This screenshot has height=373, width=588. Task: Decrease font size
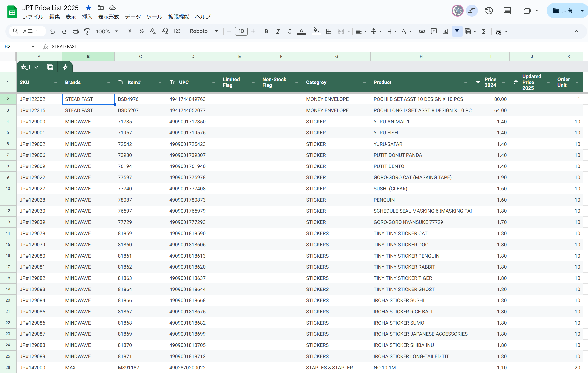pos(229,31)
